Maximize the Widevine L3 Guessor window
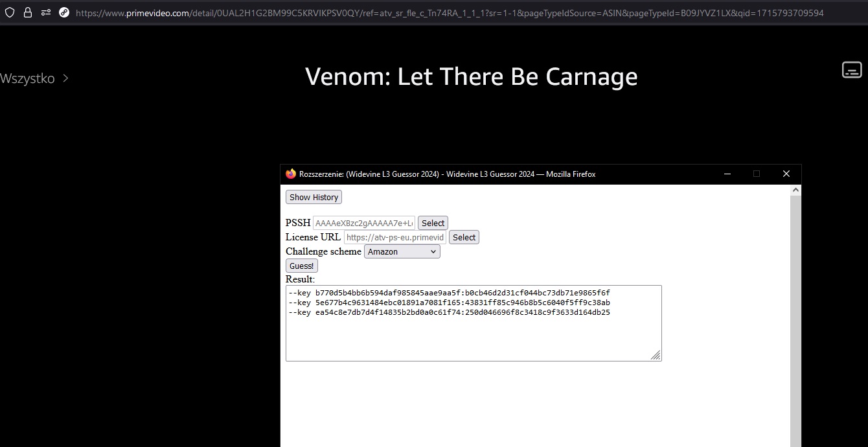868x447 pixels. point(757,174)
